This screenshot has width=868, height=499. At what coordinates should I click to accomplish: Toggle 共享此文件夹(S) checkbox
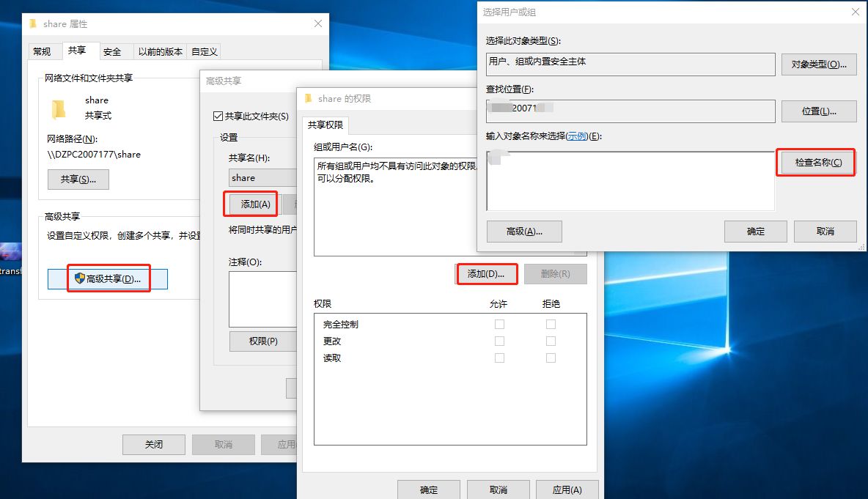tap(218, 117)
